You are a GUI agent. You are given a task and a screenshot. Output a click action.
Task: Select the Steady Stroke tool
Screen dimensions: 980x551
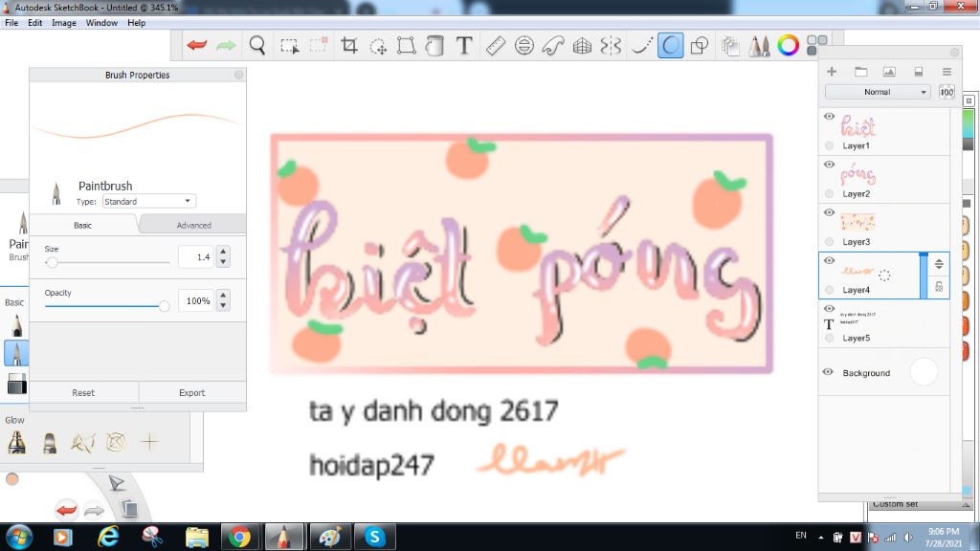640,46
